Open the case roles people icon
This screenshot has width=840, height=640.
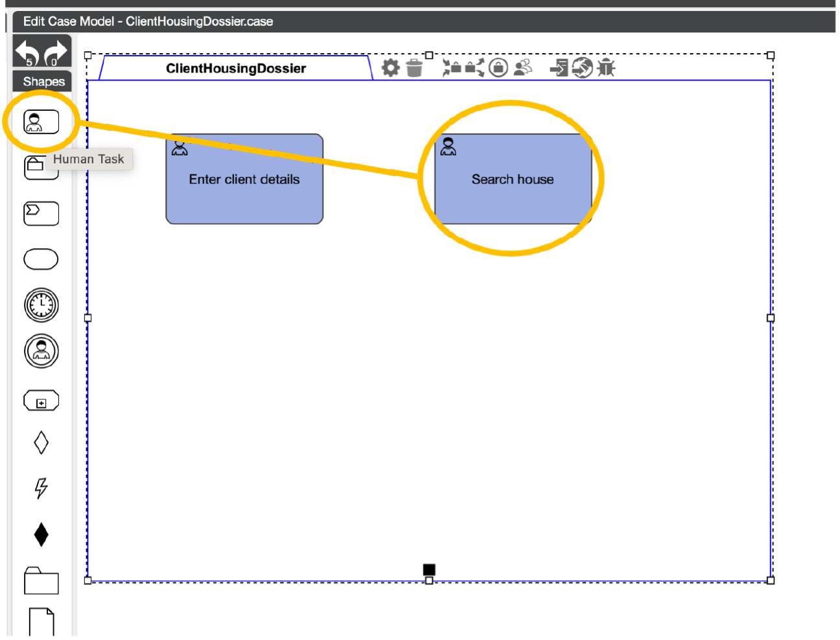click(x=522, y=67)
